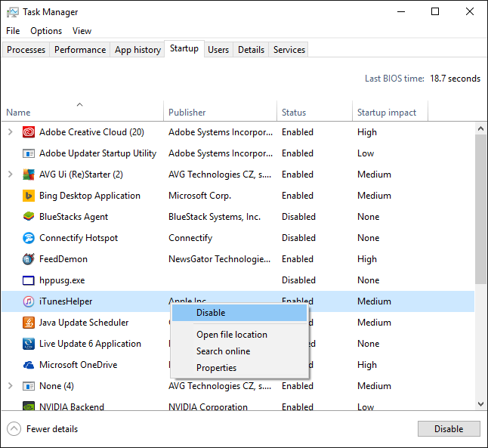Click the vertical scrollbar thumb
Viewport: 488px width, 448px height.
(x=481, y=209)
